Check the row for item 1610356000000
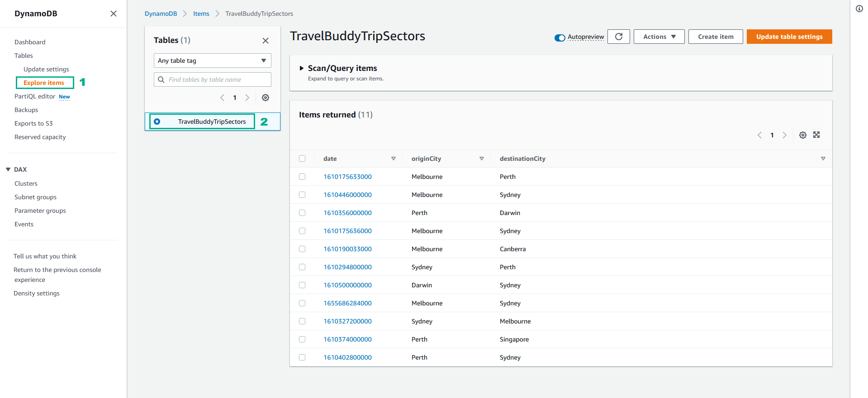This screenshot has height=398, width=868. click(x=302, y=213)
